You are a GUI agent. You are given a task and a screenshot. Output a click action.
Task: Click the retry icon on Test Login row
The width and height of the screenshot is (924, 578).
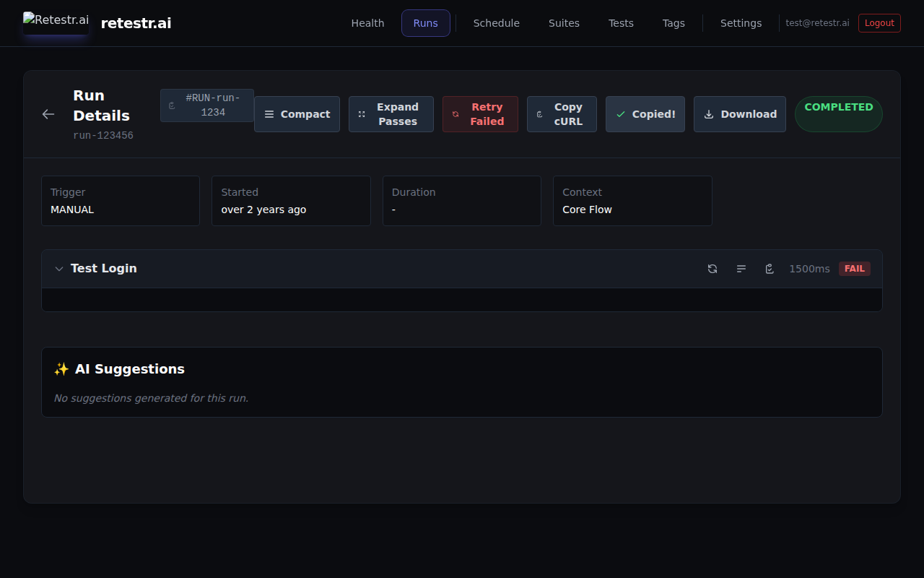click(712, 269)
